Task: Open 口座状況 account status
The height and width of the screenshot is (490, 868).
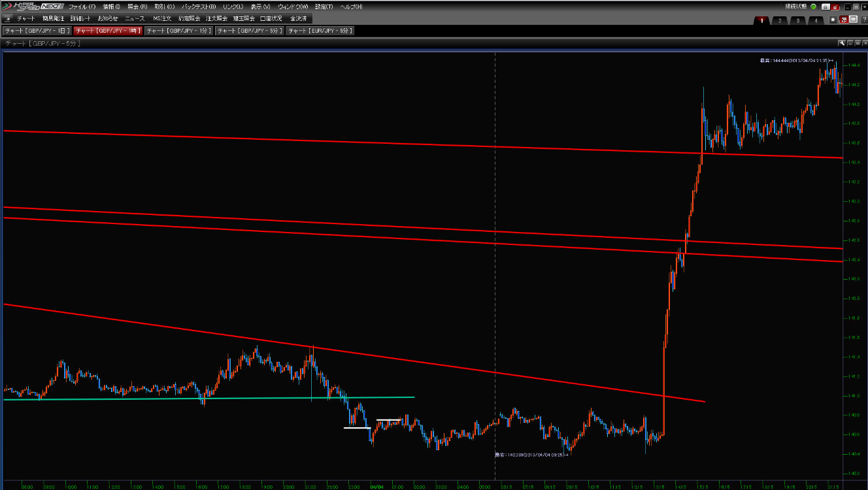Action: (271, 18)
